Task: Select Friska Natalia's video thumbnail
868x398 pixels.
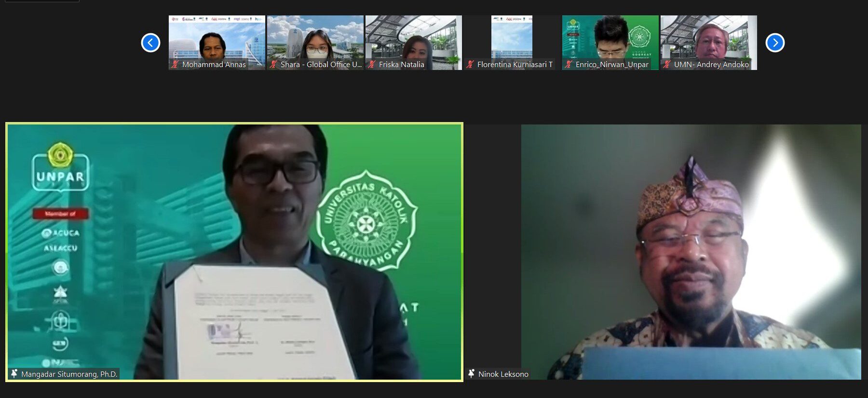Action: point(413,39)
